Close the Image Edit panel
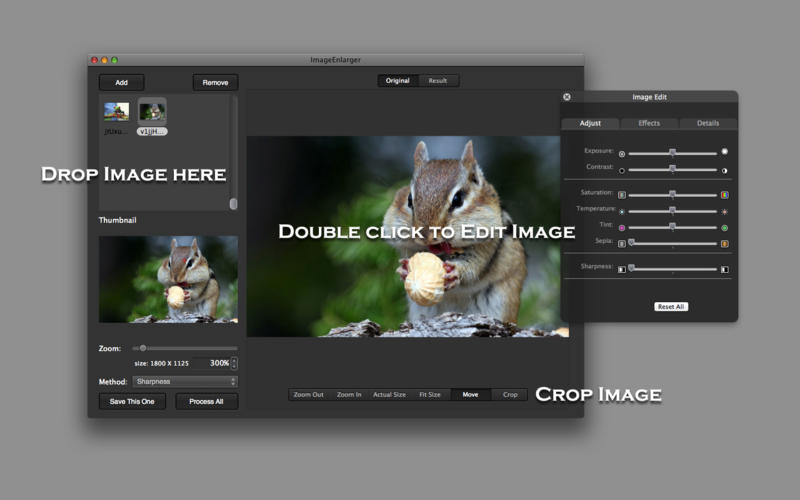This screenshot has width=800, height=500. coord(567,97)
